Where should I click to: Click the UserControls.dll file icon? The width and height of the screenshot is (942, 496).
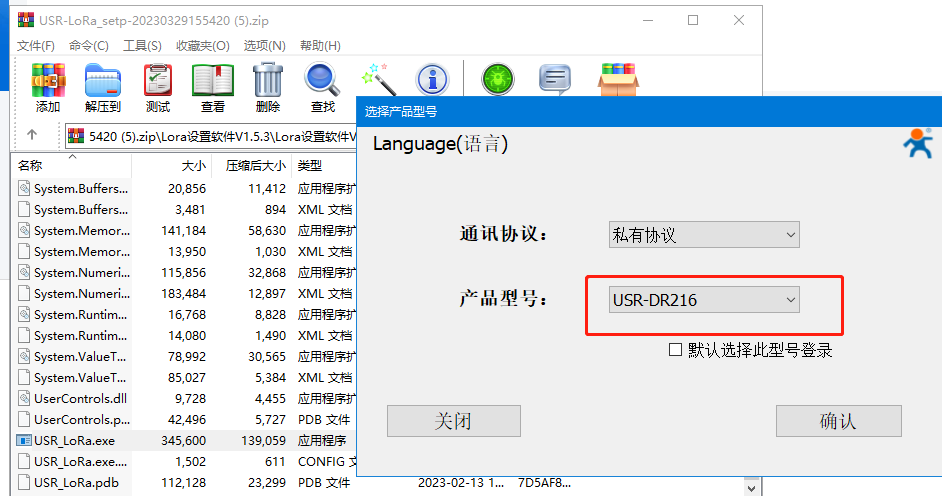[23, 398]
